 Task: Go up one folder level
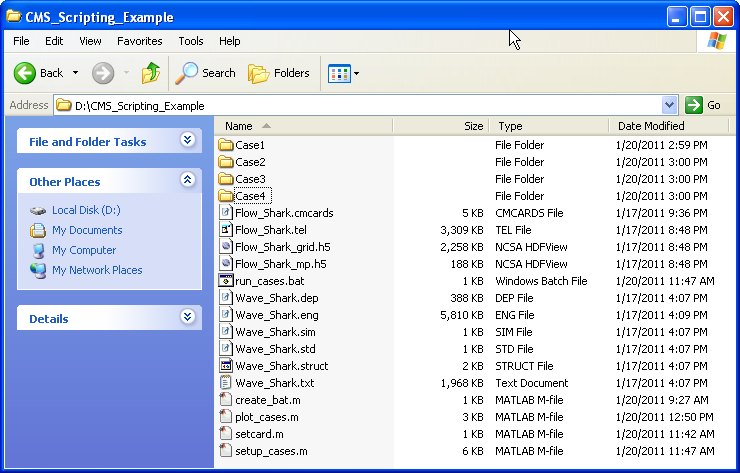point(151,73)
